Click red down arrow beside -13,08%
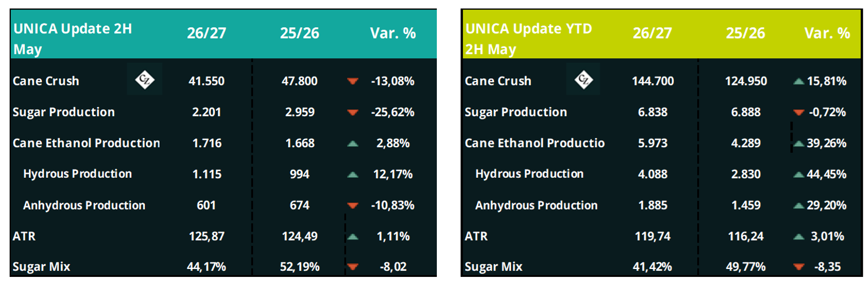The width and height of the screenshot is (868, 286). click(x=353, y=82)
